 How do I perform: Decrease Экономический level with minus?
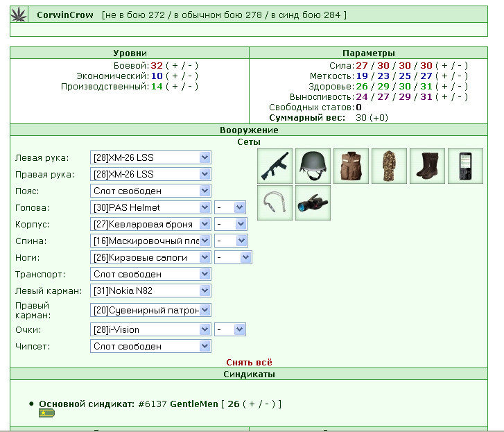[190, 76]
